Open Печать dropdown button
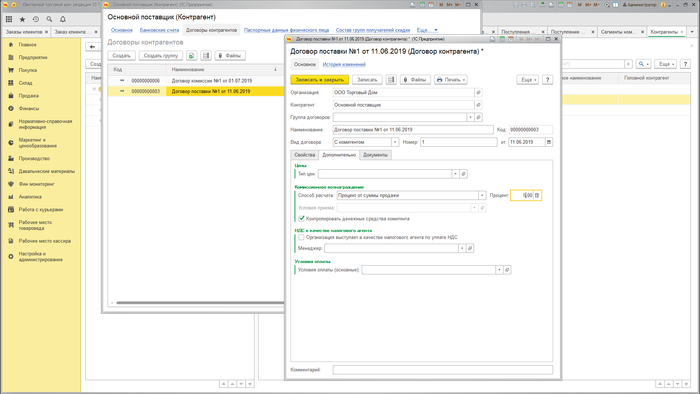700x394 pixels. pos(450,80)
